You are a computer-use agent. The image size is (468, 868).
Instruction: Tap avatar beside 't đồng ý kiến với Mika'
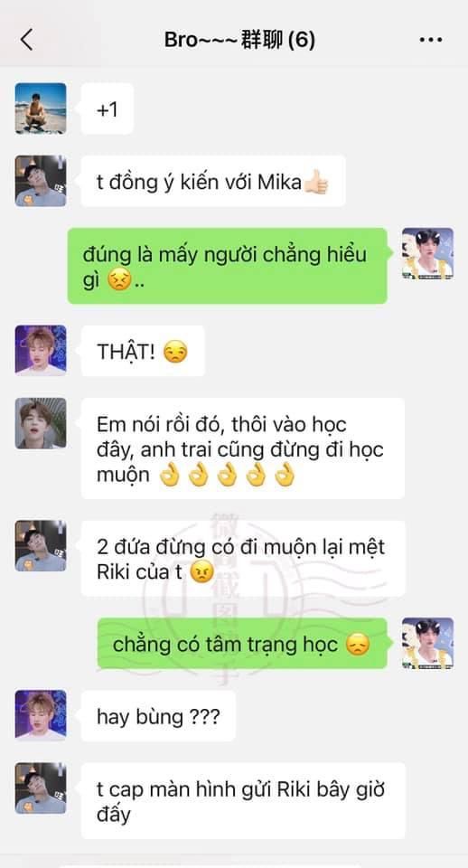(x=41, y=181)
